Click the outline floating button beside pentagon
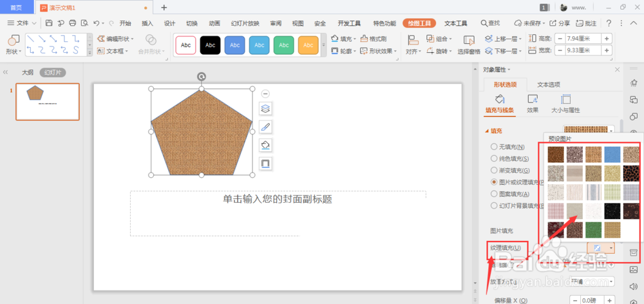The width and height of the screenshot is (644, 304). click(x=265, y=164)
